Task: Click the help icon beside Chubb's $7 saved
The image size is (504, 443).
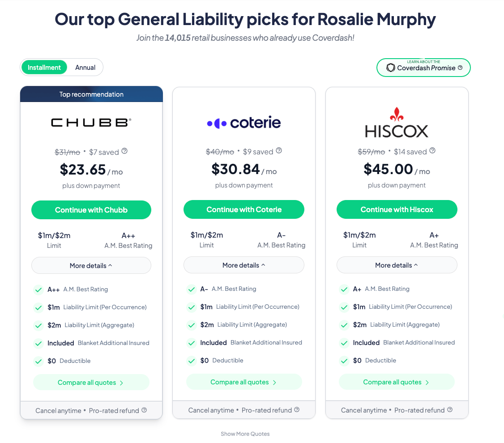Action: [x=124, y=151]
